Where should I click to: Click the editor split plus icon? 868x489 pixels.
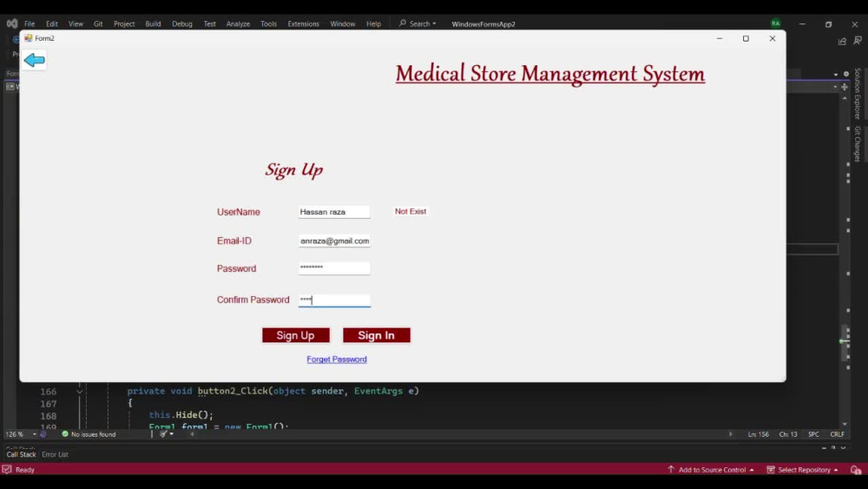[845, 87]
